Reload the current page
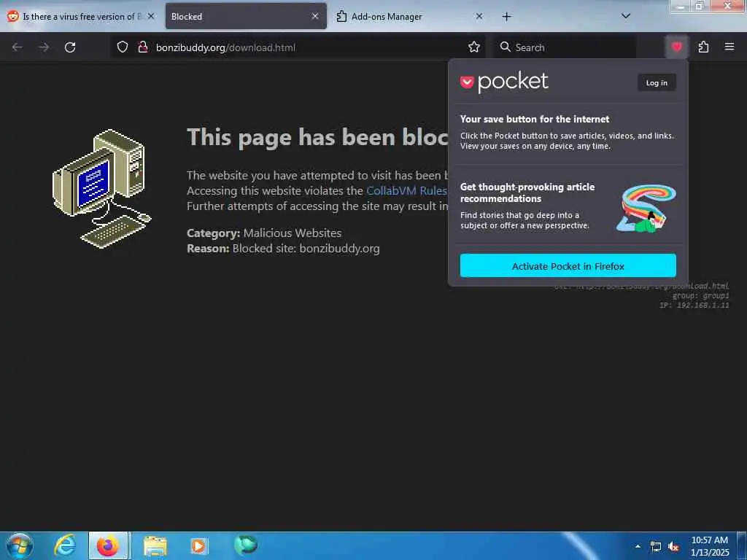Viewport: 747px width, 560px height. 70,47
